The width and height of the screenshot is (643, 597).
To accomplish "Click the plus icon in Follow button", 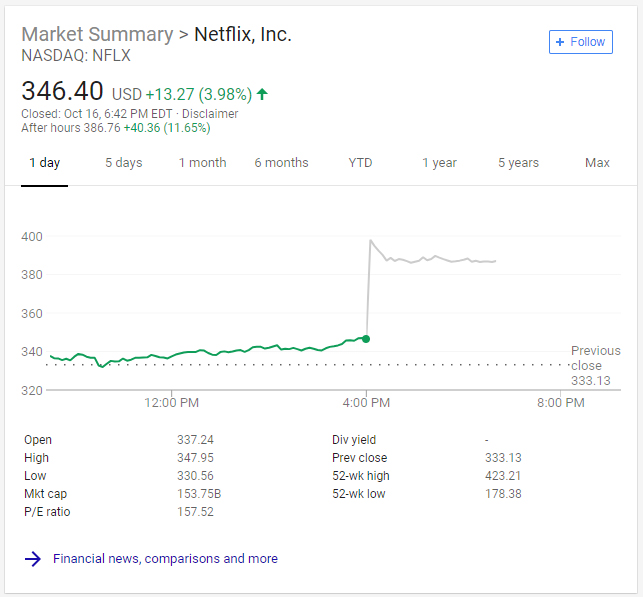I will 560,41.
